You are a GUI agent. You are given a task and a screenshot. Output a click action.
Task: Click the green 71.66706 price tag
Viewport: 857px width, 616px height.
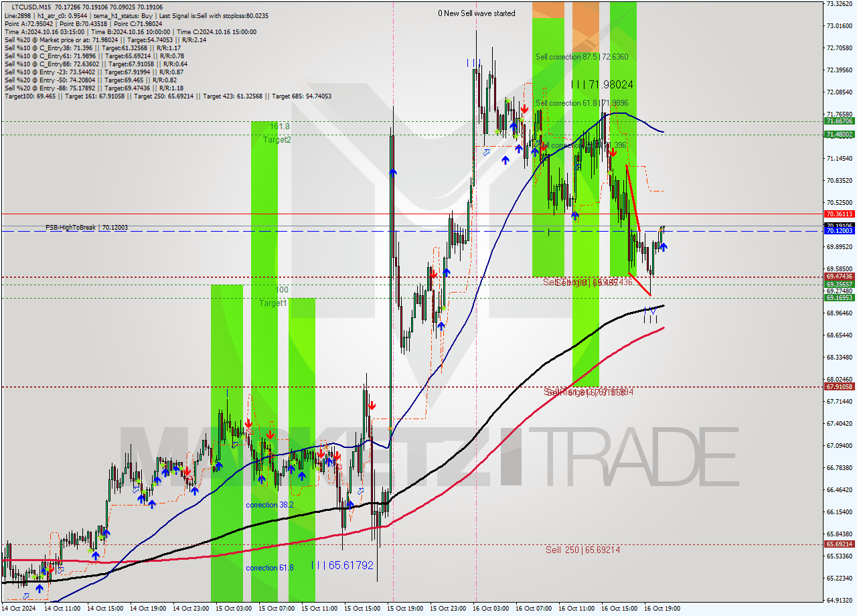coord(839,121)
